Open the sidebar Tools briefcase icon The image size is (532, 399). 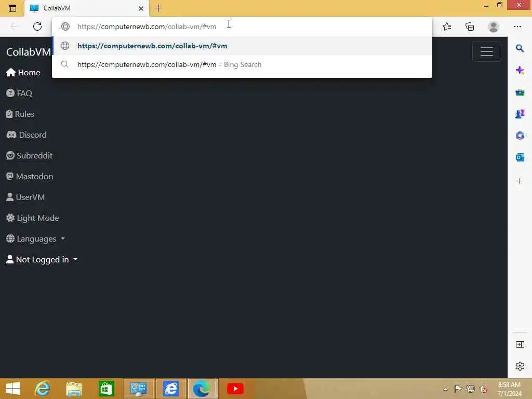pos(520,92)
